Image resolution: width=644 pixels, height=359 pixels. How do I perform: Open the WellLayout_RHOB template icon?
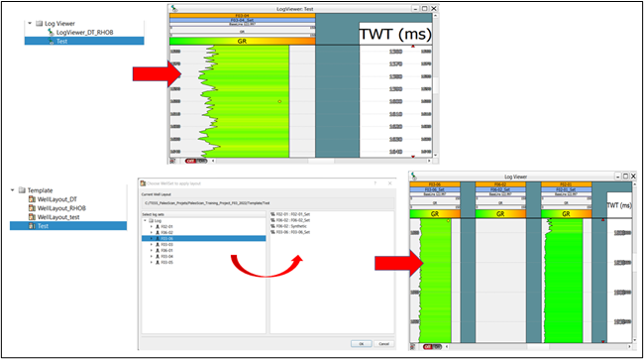pyautogui.click(x=32, y=208)
